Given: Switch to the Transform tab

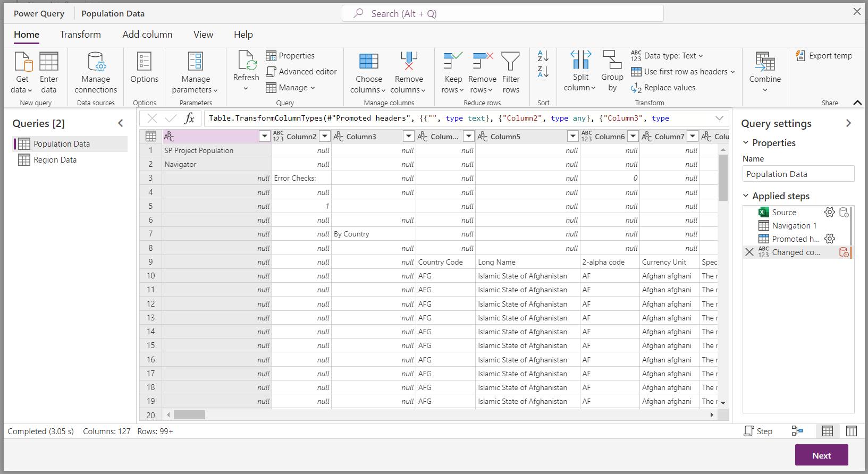Looking at the screenshot, I should pyautogui.click(x=80, y=35).
